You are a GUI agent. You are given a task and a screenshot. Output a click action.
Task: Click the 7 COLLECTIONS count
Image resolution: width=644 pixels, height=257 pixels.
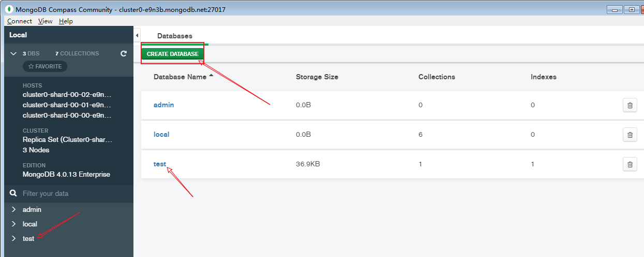(77, 53)
